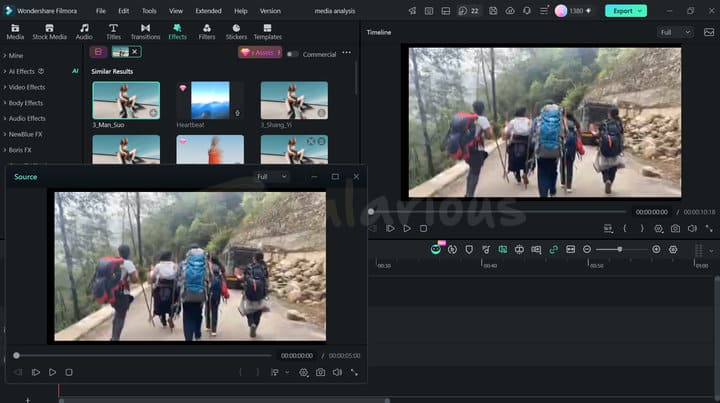Open the task list menu icon

pyautogui.click(x=544, y=11)
